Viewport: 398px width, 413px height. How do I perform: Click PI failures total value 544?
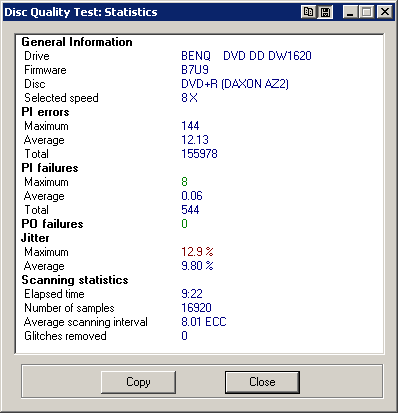point(190,210)
